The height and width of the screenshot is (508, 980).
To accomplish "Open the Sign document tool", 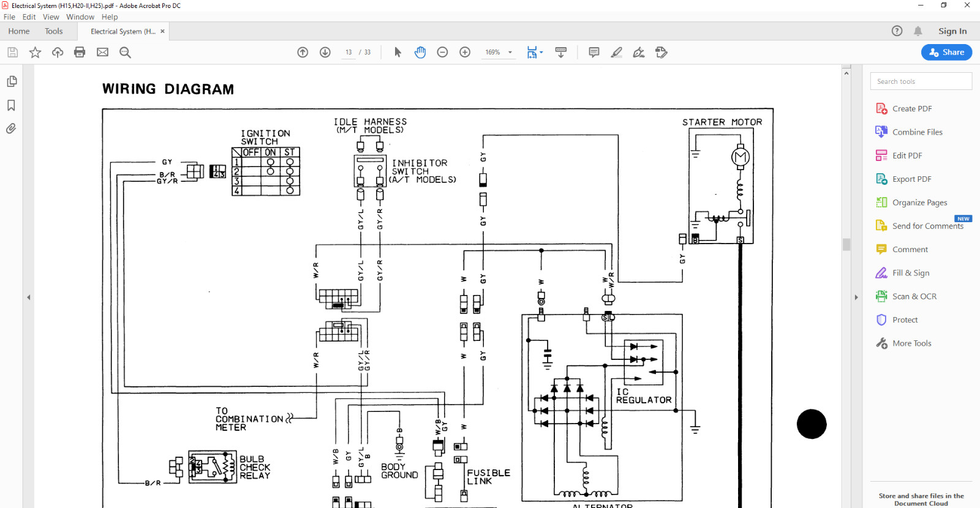I will (x=639, y=53).
